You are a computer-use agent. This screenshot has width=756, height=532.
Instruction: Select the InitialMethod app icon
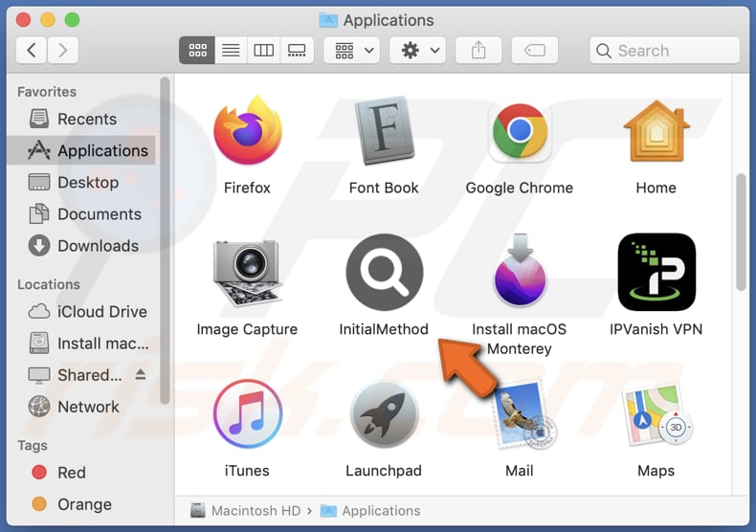384,273
